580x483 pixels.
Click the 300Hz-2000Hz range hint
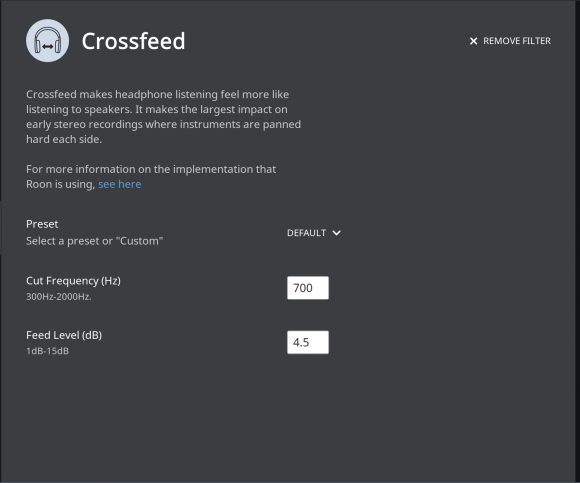point(58,297)
